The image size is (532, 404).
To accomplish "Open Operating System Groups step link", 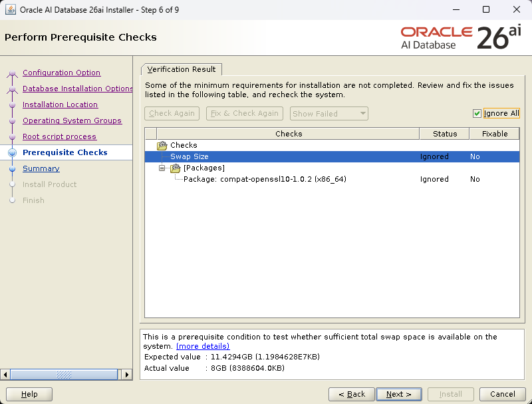I will click(x=72, y=120).
